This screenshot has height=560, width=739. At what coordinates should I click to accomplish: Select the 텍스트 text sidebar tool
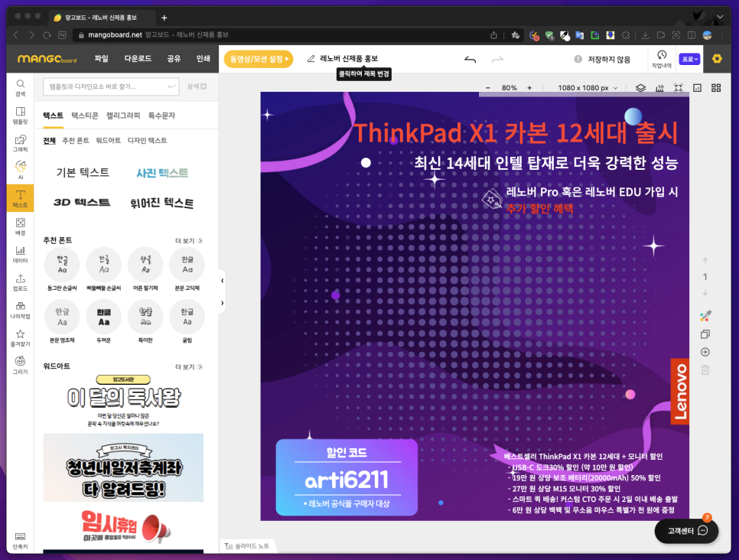tap(20, 198)
